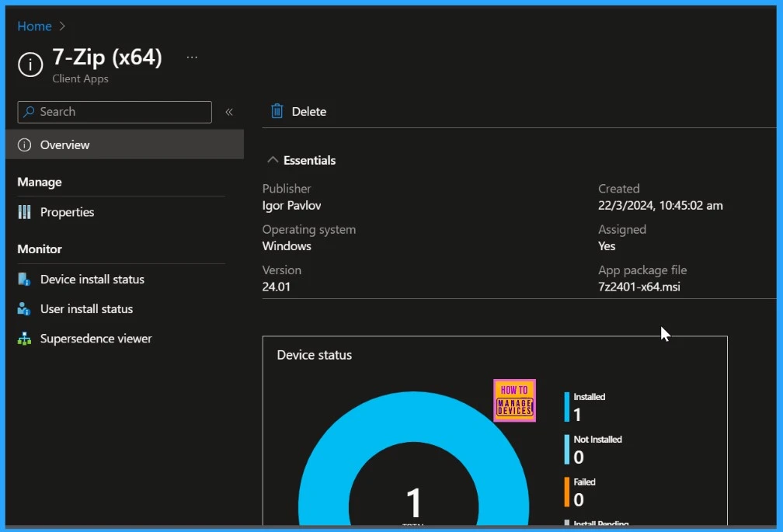Select the Overview menu item
This screenshot has height=532, width=783.
[x=125, y=144]
